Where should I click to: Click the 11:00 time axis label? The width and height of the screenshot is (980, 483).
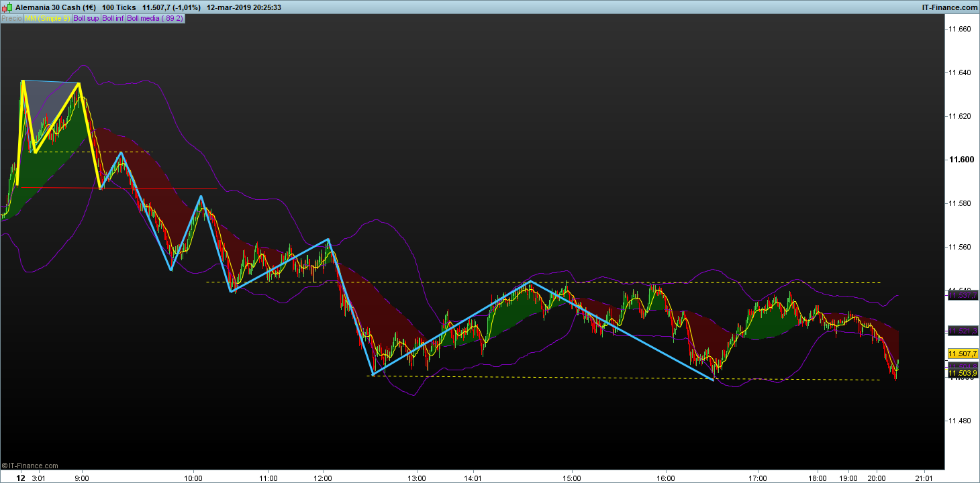268,478
